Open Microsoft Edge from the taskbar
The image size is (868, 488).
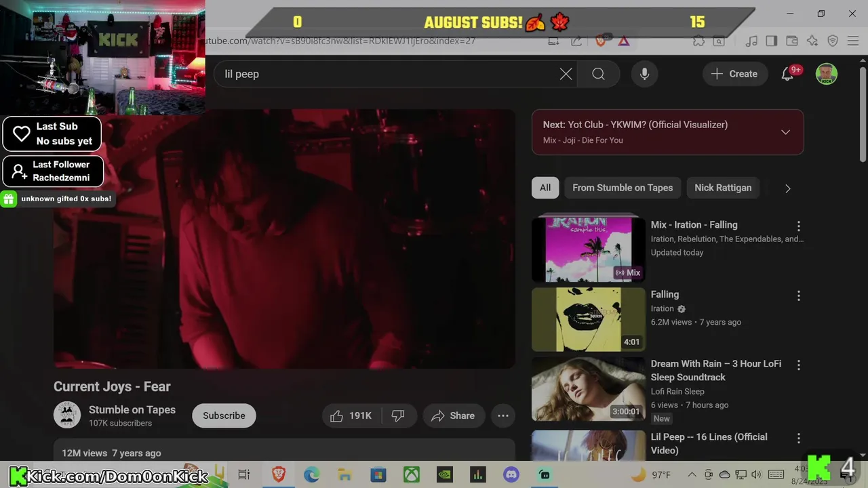(311, 474)
